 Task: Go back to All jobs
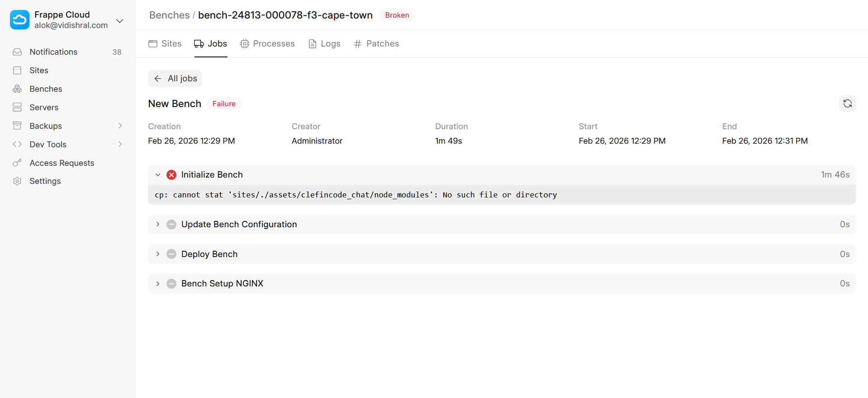tap(175, 79)
